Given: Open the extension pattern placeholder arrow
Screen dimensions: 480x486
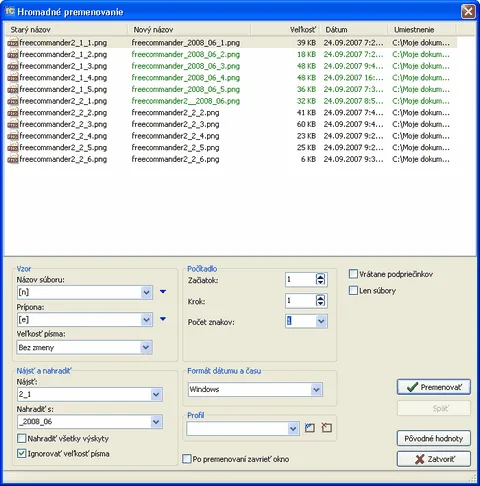Looking at the screenshot, I should pos(163,319).
